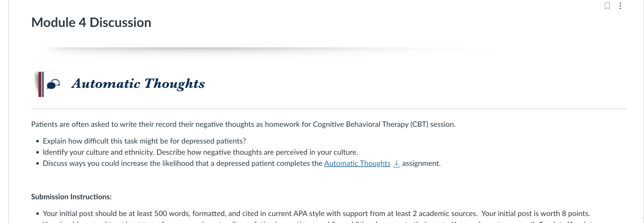Click the word 'assignment' after the download link
Viewport: 644px width, 223px height.
tap(421, 163)
